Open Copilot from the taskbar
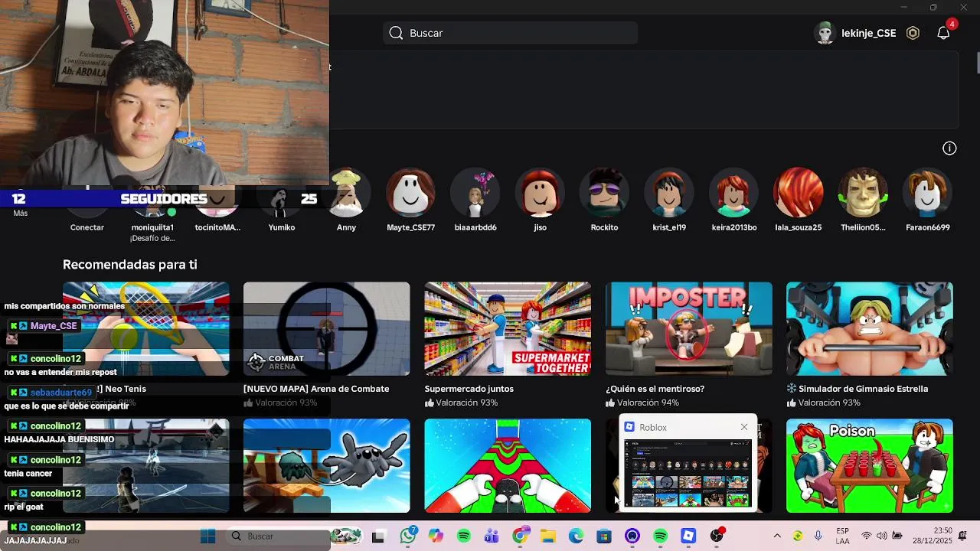 pyautogui.click(x=436, y=536)
